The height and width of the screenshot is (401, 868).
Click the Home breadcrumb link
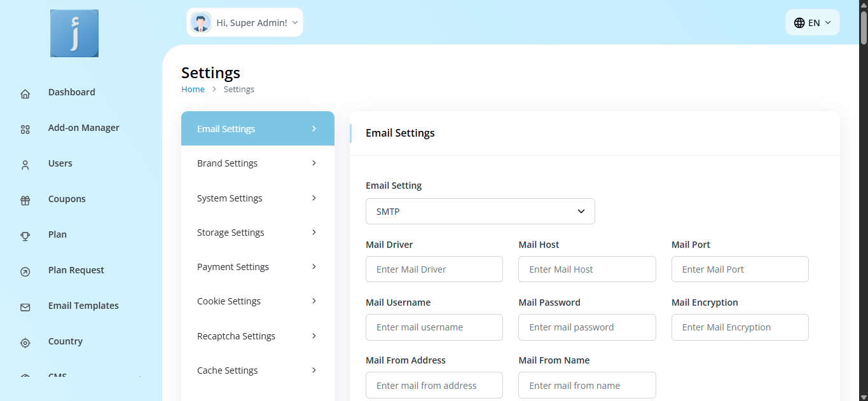coord(193,90)
